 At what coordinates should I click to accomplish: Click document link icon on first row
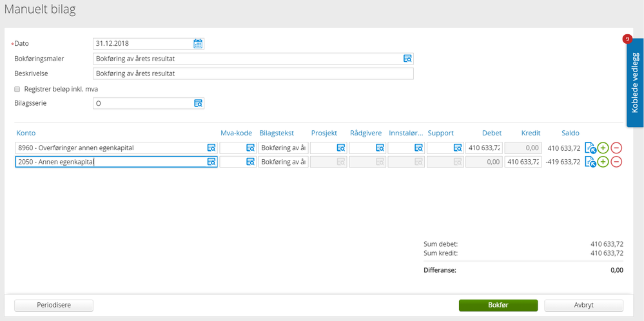pyautogui.click(x=590, y=148)
